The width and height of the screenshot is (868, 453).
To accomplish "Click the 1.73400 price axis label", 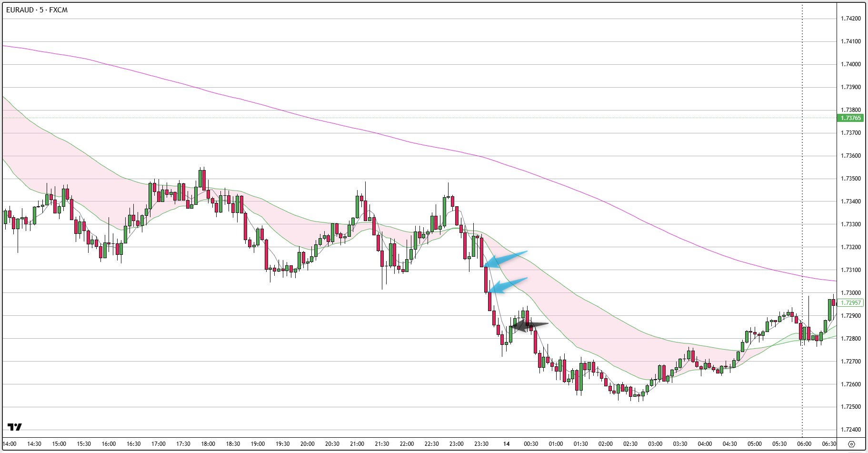I will point(850,201).
